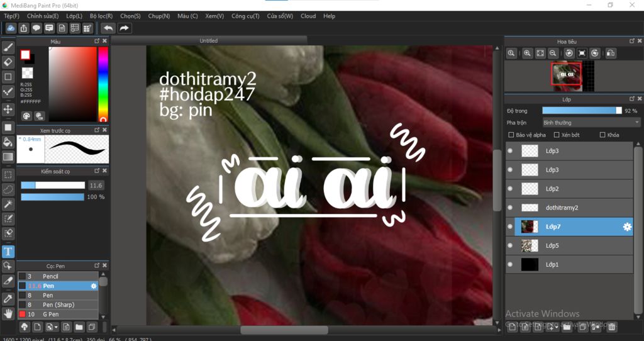Screen dimensions: 644x341
Task: Click the foreground white color swatch
Action: click(x=25, y=55)
